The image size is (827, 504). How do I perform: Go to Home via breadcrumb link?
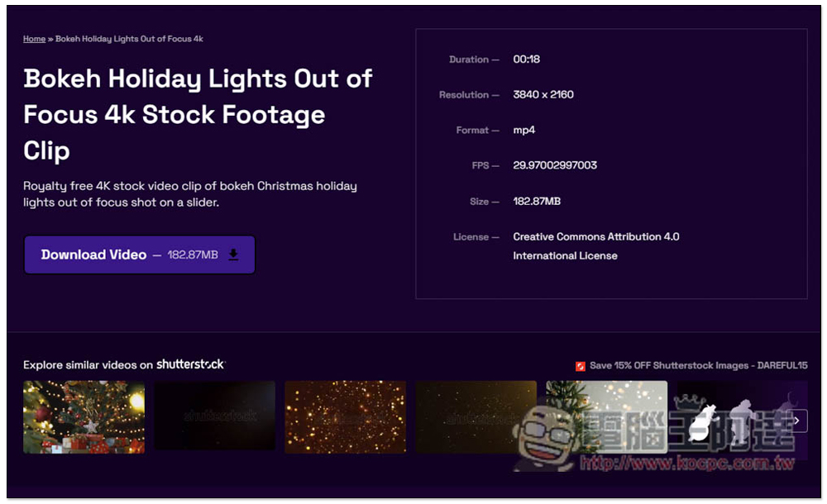(34, 39)
